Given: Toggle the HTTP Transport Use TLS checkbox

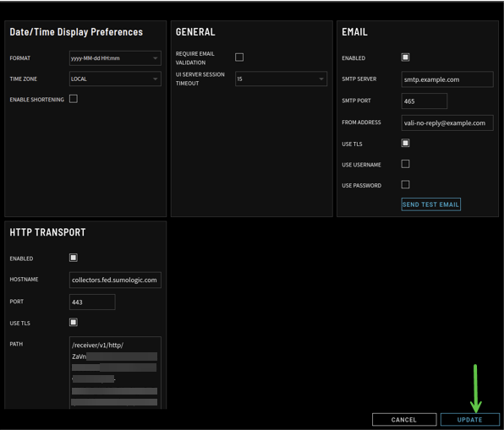Looking at the screenshot, I should (x=74, y=322).
